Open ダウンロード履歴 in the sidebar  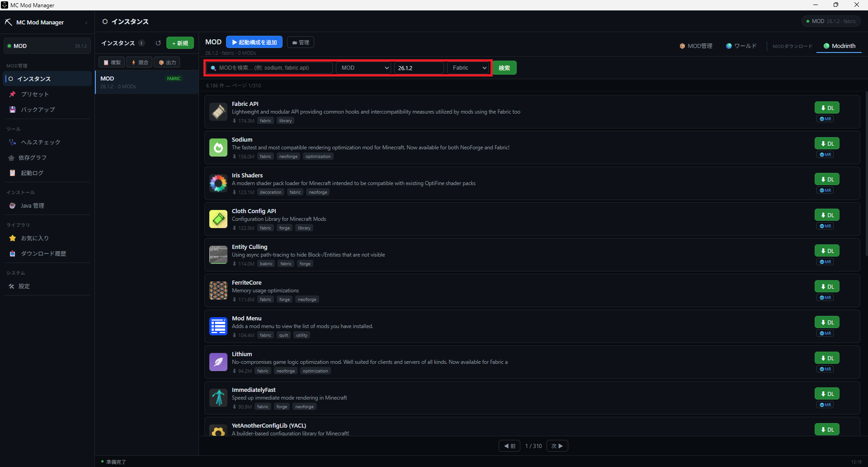[48, 253]
